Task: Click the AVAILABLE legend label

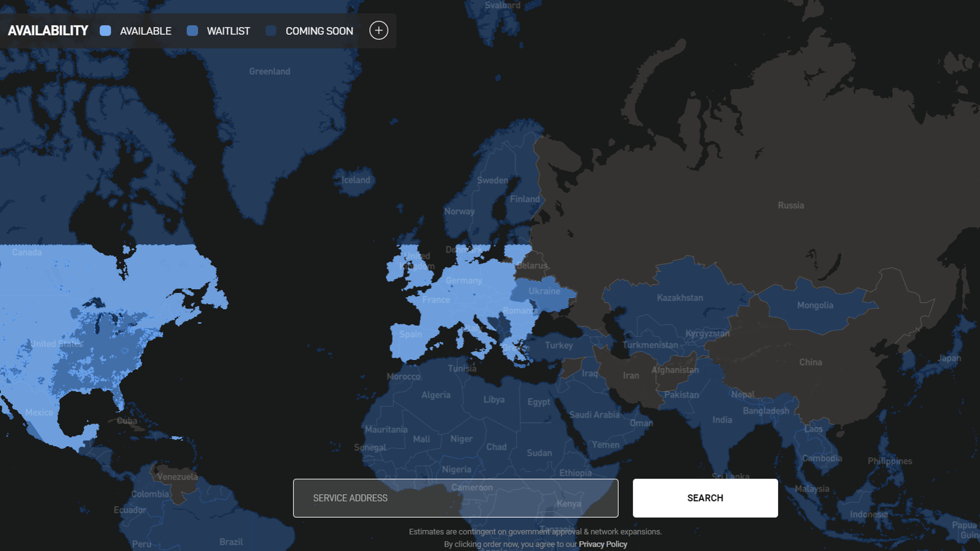Action: (x=146, y=31)
